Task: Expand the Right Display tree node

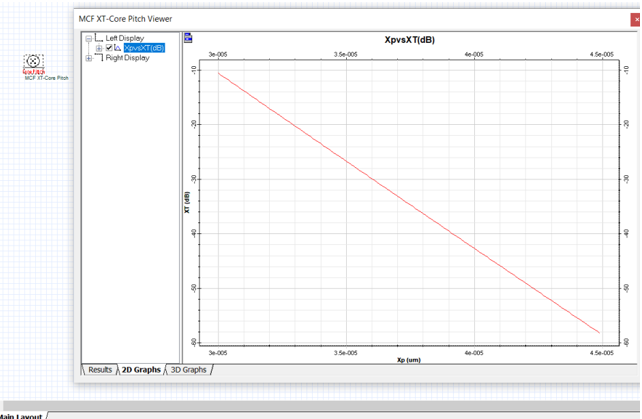Action: pyautogui.click(x=88, y=58)
